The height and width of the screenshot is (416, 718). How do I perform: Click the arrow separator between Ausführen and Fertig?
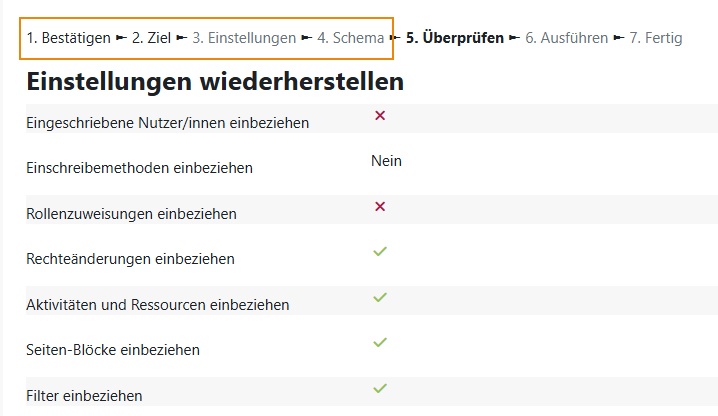(x=619, y=38)
